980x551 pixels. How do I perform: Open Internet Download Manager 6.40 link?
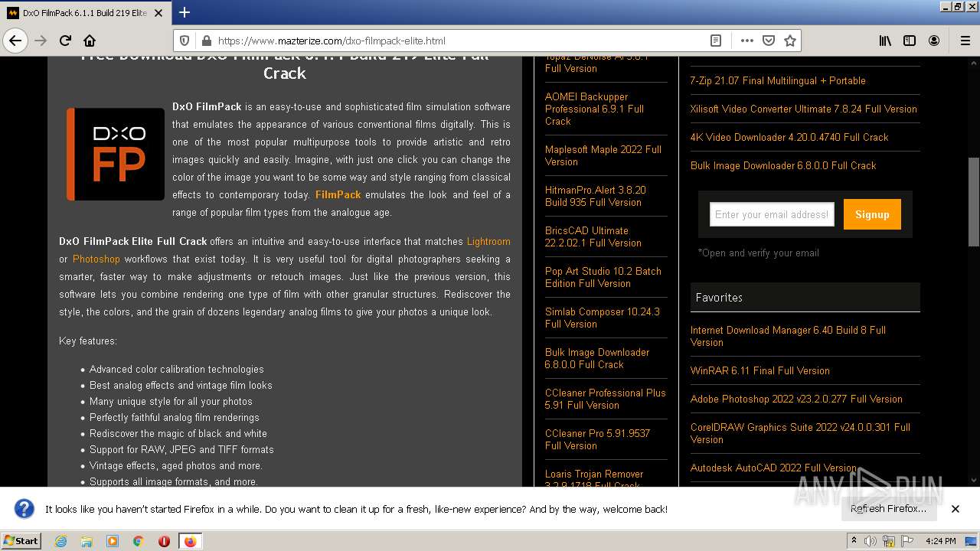click(x=788, y=336)
